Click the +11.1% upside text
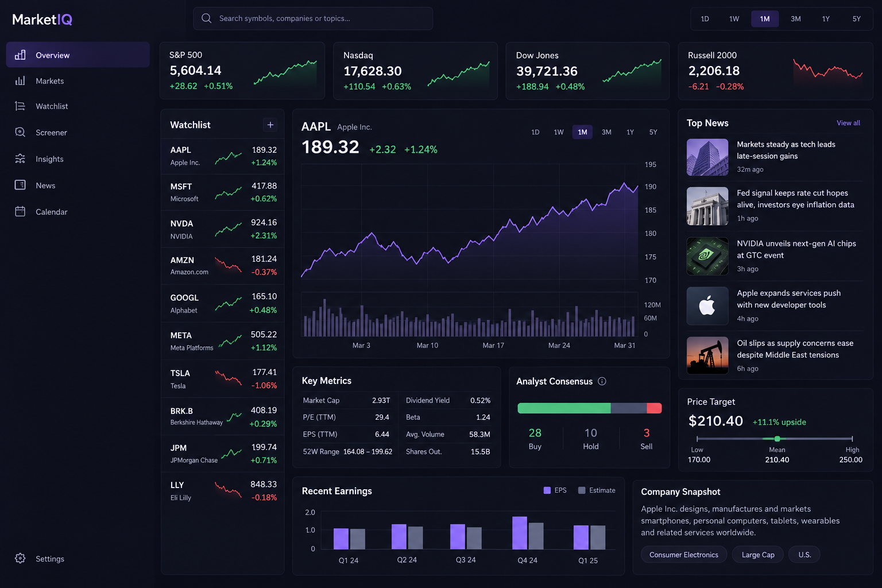 click(x=779, y=422)
